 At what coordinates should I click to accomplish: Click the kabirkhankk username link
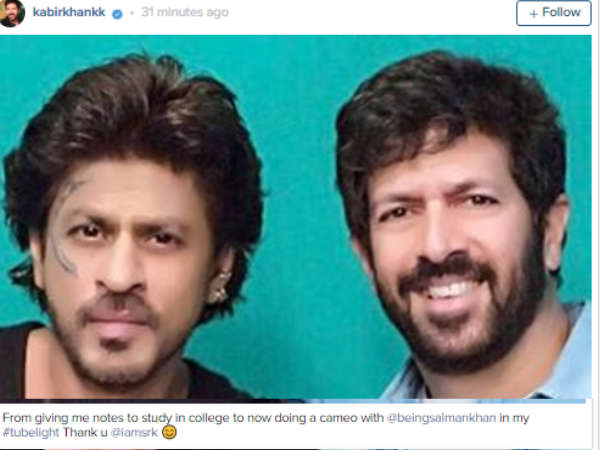[x=69, y=12]
